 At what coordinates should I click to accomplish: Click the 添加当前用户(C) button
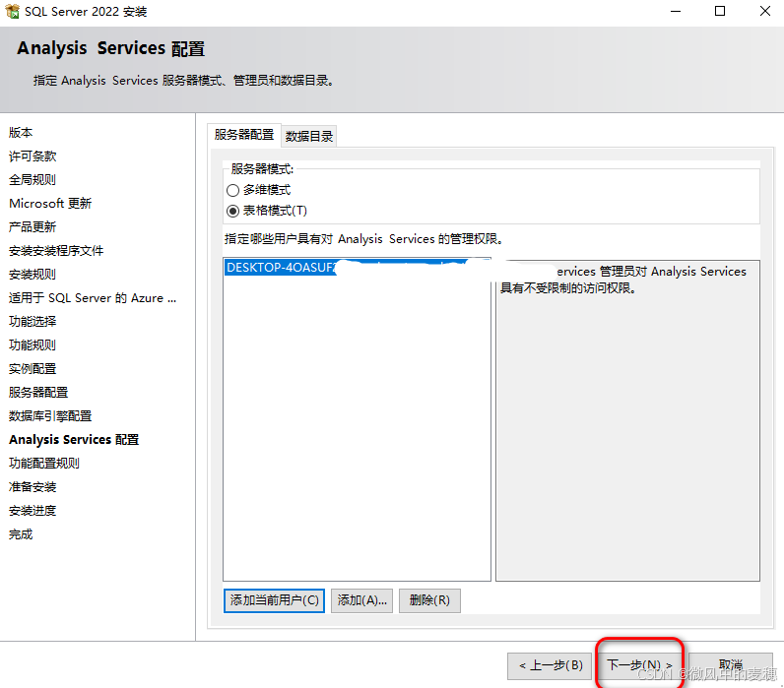point(274,600)
